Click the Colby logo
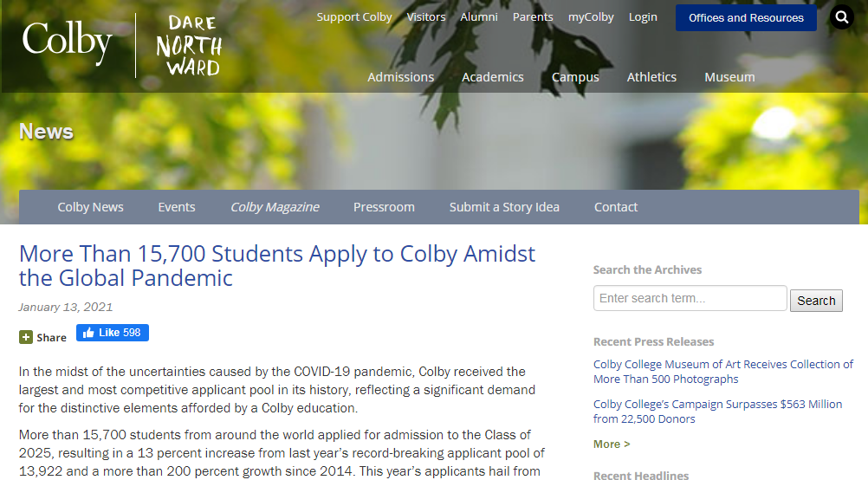The image size is (868, 480). [68, 42]
